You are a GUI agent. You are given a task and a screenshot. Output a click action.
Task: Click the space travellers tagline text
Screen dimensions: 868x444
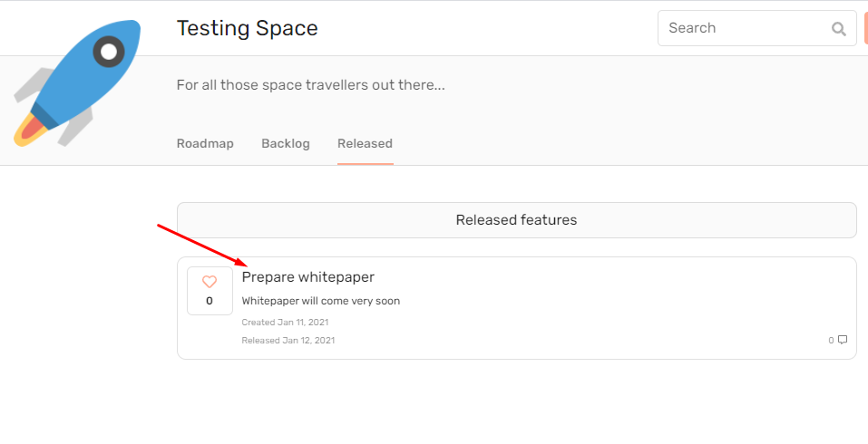click(310, 85)
